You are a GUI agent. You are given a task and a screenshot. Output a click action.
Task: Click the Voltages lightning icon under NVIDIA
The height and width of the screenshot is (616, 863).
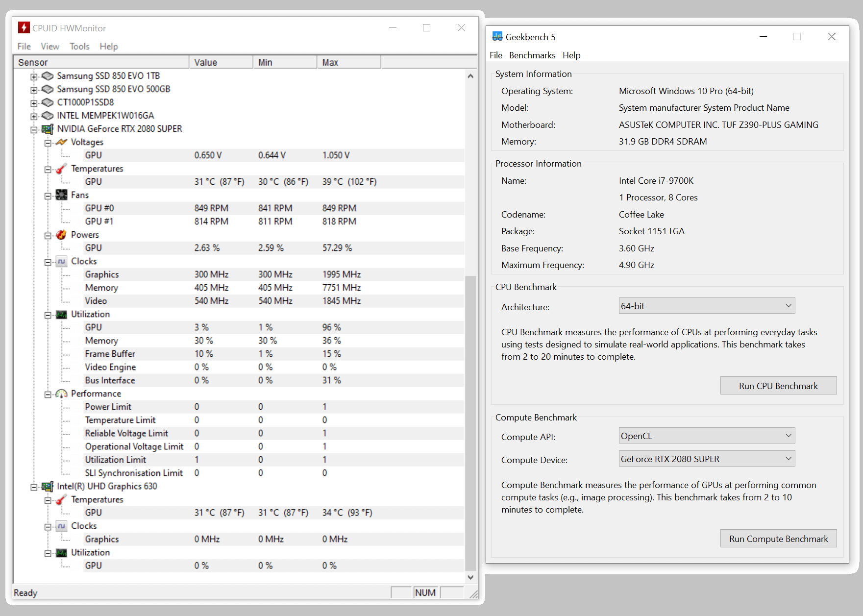pos(61,143)
